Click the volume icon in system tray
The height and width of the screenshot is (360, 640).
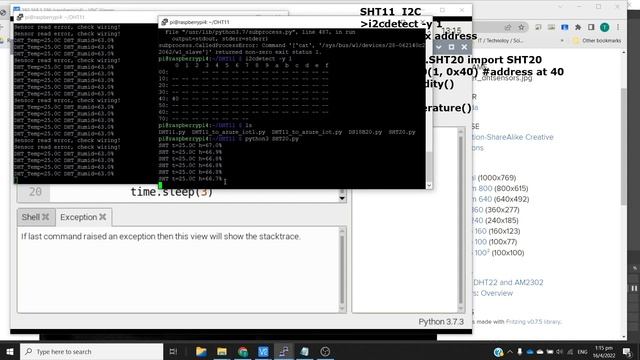(x=560, y=351)
